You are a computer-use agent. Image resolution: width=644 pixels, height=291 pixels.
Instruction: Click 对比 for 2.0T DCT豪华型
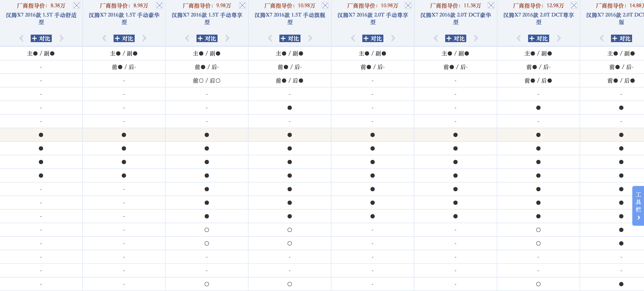click(456, 38)
